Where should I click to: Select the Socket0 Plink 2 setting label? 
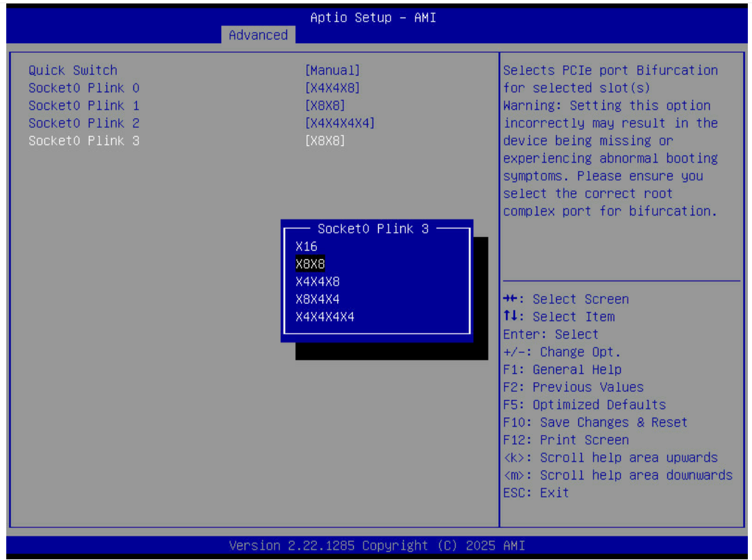click(x=84, y=123)
